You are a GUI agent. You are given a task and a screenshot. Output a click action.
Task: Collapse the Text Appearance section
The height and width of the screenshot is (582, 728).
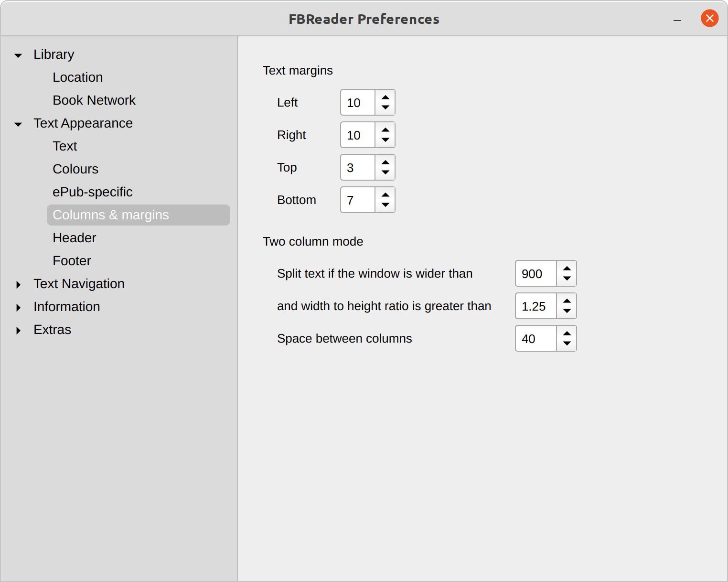click(18, 124)
